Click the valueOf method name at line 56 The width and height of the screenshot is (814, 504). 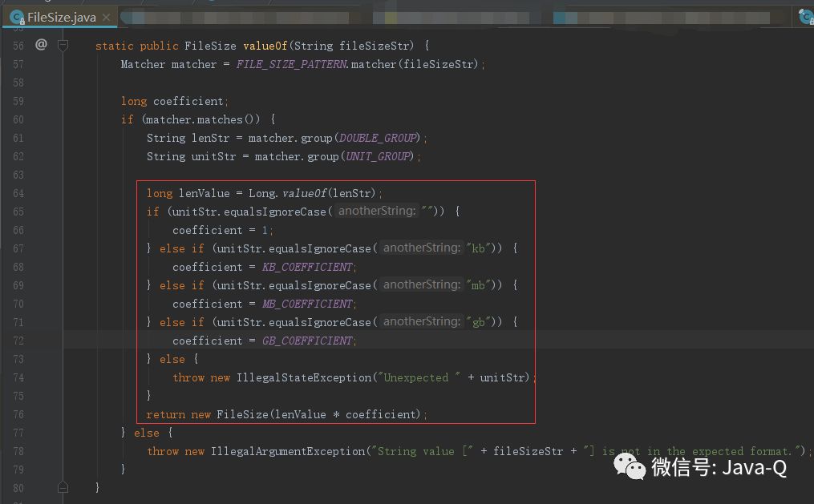tap(265, 46)
